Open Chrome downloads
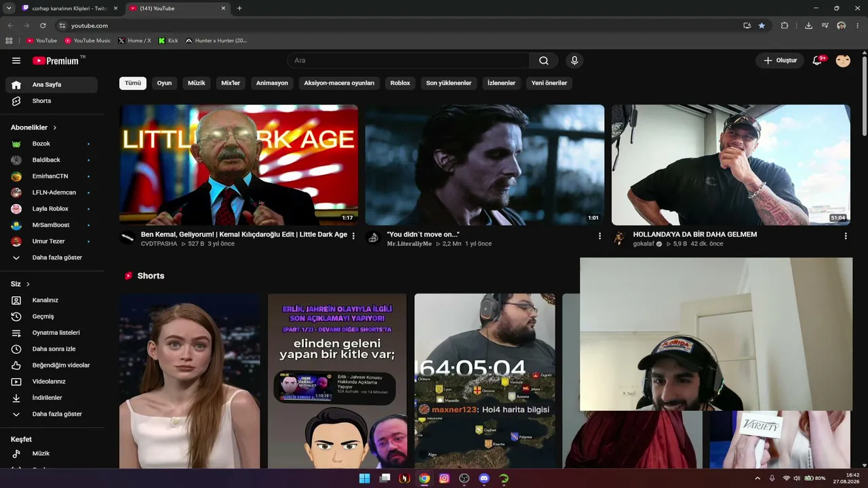868x488 pixels. point(808,26)
